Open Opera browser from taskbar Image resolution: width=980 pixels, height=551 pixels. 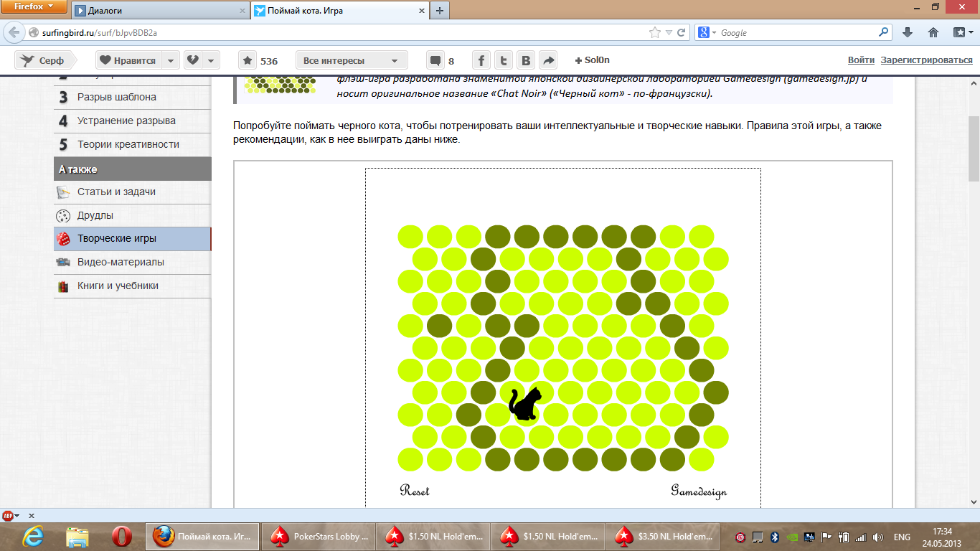121,536
